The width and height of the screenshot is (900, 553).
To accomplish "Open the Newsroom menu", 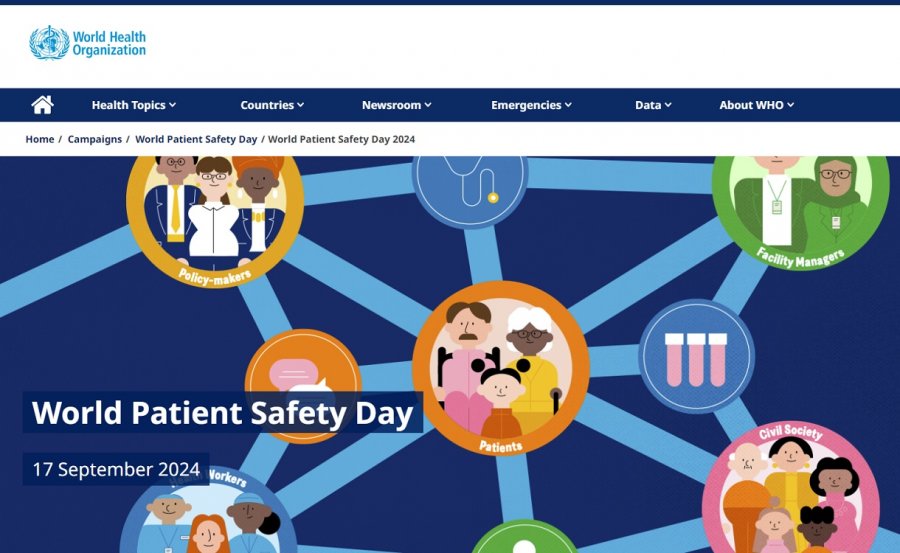I will 397,105.
